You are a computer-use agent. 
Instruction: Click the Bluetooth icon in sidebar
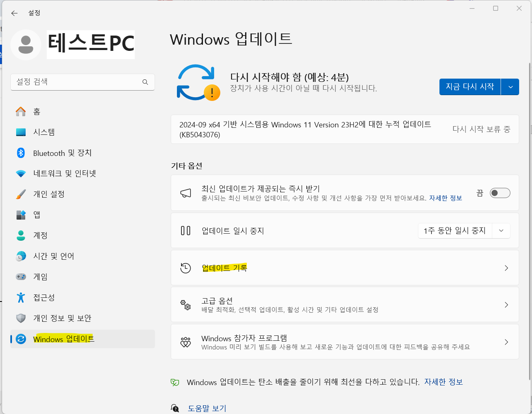point(21,153)
